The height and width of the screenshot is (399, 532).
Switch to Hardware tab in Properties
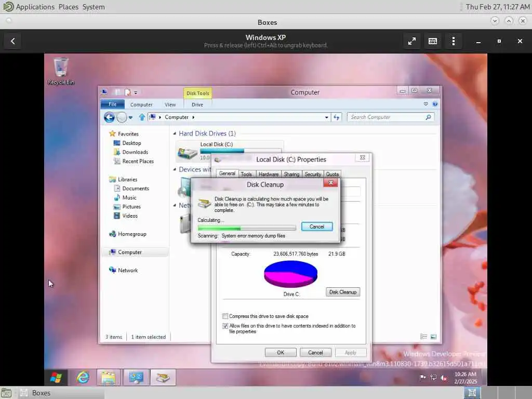tap(269, 174)
